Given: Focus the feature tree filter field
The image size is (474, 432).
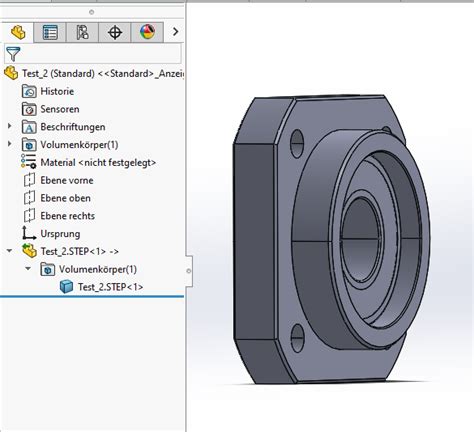Looking at the screenshot, I should (93, 53).
